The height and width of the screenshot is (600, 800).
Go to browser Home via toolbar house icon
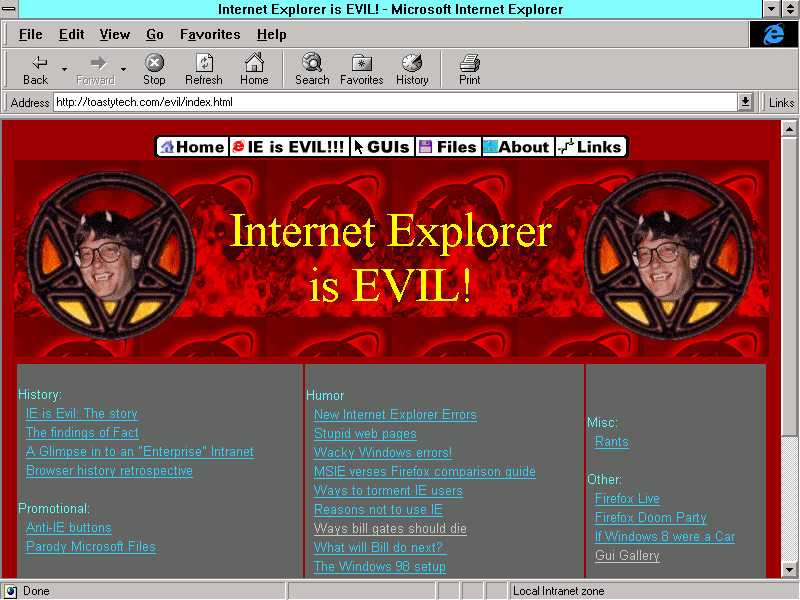(x=254, y=69)
